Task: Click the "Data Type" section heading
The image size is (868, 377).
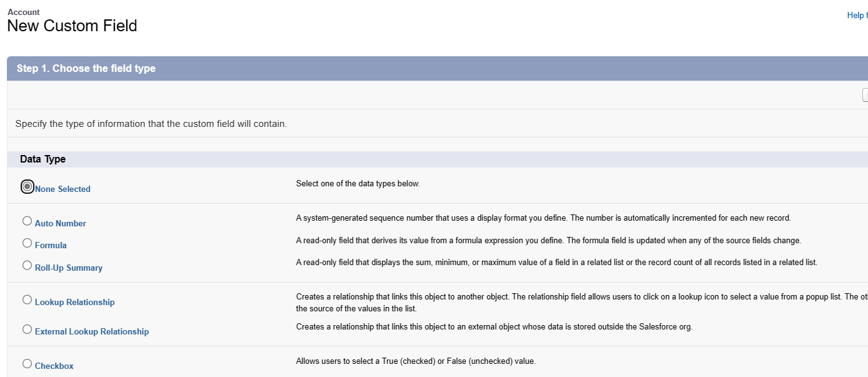Action: [x=43, y=159]
